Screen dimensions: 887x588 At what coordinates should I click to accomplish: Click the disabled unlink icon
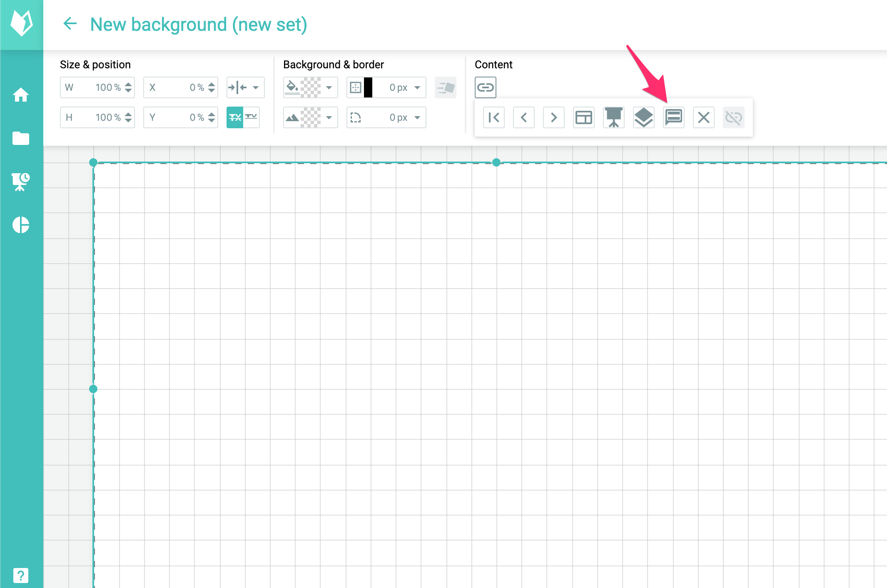pyautogui.click(x=734, y=117)
